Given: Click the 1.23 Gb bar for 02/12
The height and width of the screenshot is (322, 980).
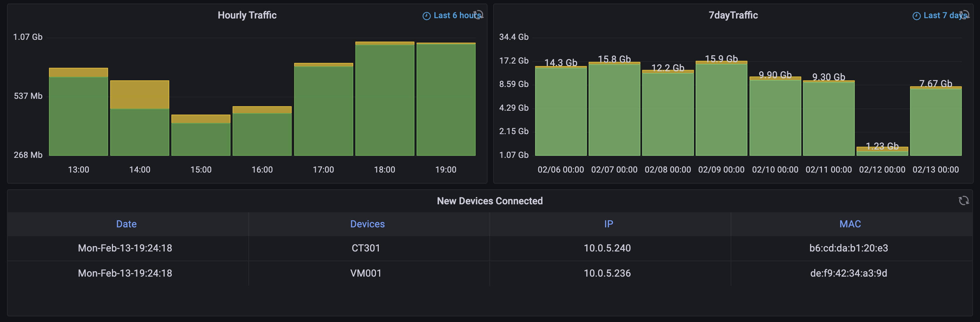Looking at the screenshot, I should click(882, 151).
